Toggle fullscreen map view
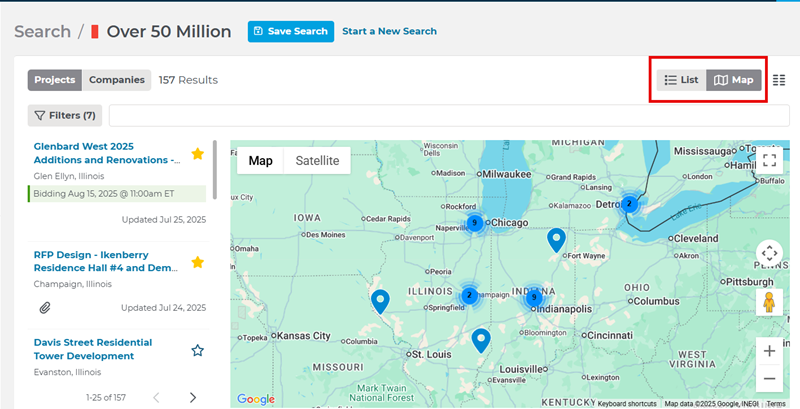This screenshot has width=800, height=409. pyautogui.click(x=769, y=160)
